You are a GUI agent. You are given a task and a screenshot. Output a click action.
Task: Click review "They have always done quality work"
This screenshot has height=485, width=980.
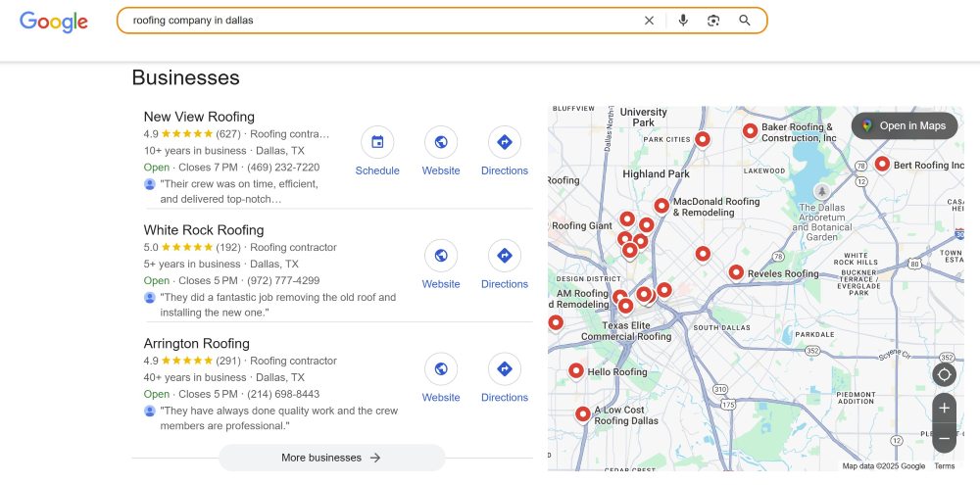[x=278, y=418]
